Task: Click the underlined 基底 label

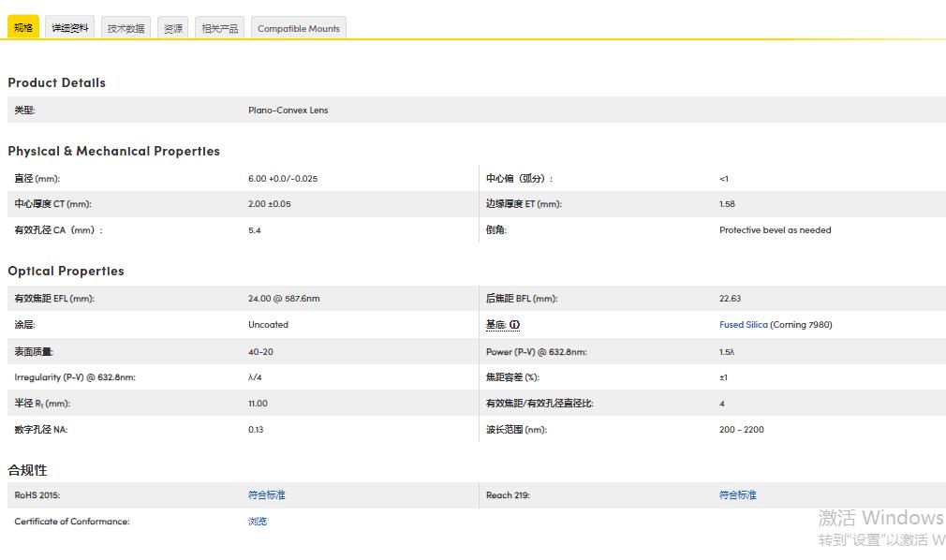Action: tap(495, 325)
